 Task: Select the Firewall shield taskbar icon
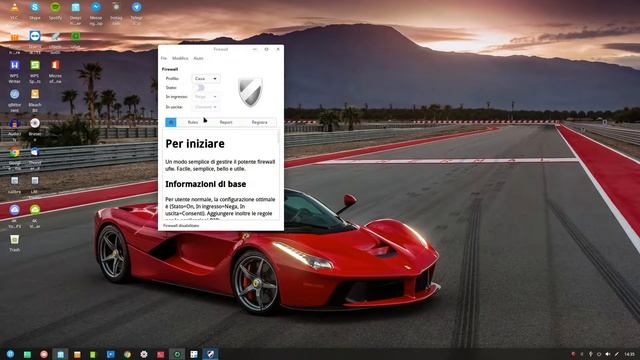(x=211, y=354)
